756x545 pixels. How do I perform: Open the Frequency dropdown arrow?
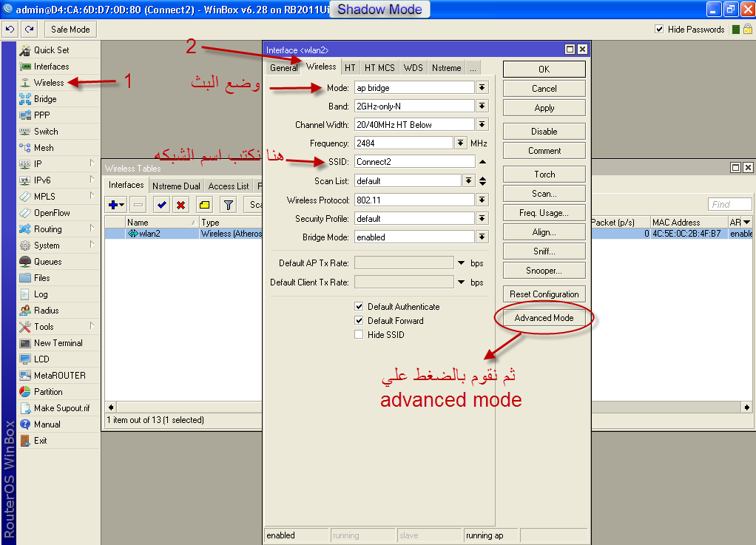[x=460, y=143]
